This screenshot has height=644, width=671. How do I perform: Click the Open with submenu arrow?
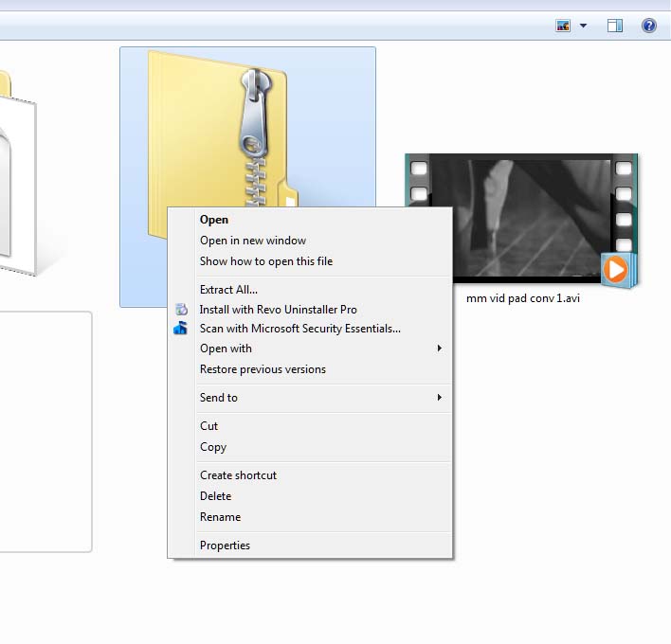439,349
